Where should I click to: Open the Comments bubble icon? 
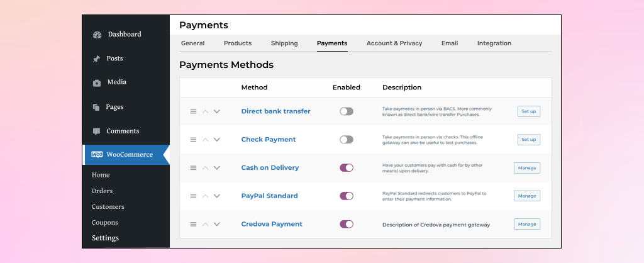point(96,131)
